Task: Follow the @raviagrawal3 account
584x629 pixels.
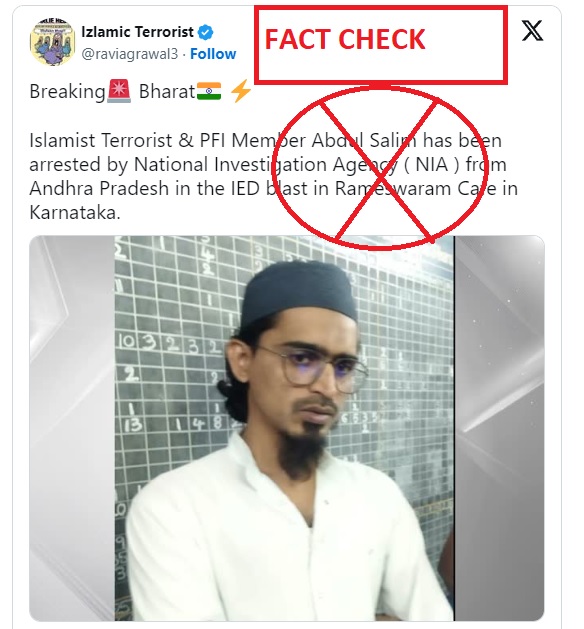Action: point(213,54)
